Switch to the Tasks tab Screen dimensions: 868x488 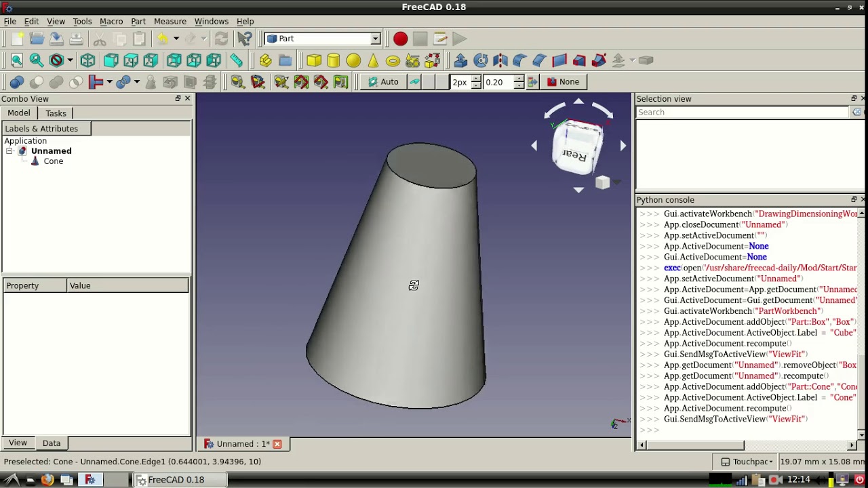pyautogui.click(x=56, y=113)
